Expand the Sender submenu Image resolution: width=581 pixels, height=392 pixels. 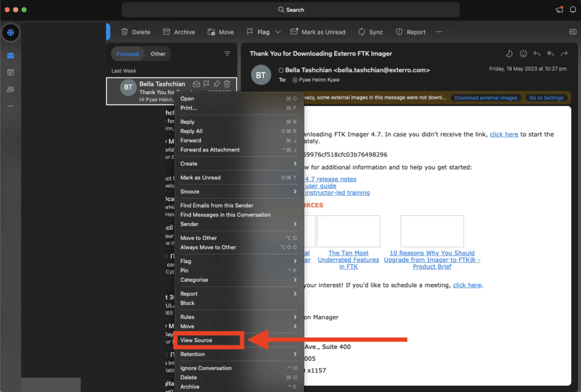point(239,224)
